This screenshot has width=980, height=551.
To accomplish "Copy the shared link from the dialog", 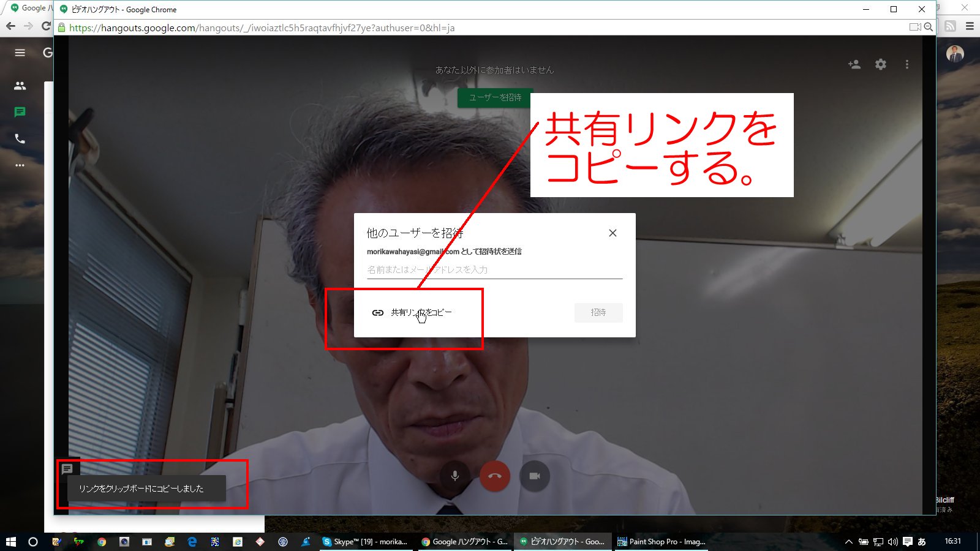I will pyautogui.click(x=412, y=312).
